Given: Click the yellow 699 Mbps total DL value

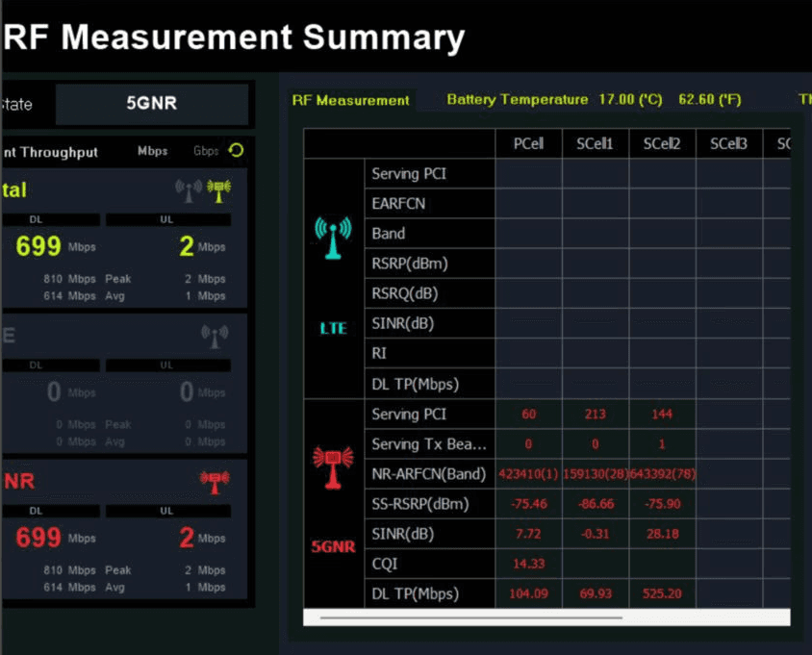Looking at the screenshot, I should [x=38, y=246].
